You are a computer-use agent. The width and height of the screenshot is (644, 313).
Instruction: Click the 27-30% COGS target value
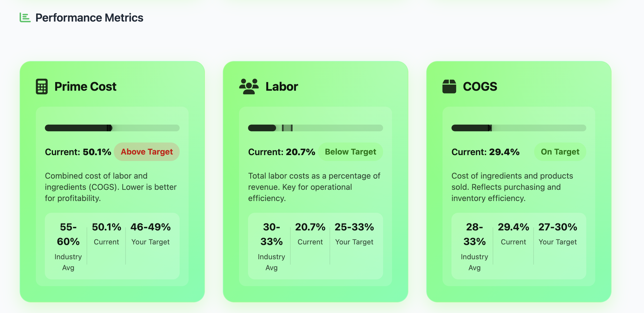[558, 227]
